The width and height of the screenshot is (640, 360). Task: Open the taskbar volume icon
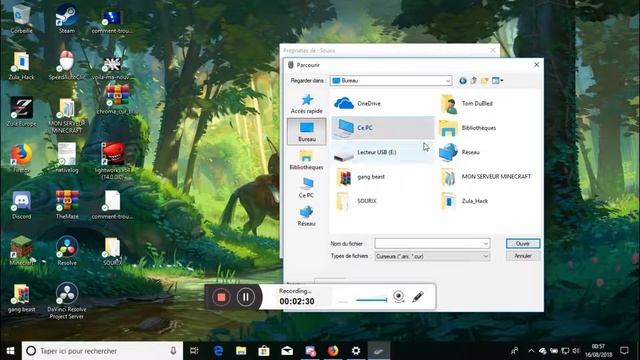coord(576,351)
